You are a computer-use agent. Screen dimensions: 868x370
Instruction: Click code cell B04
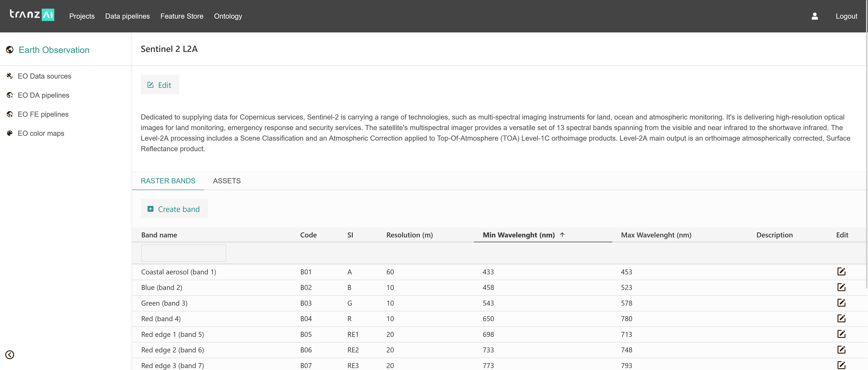coord(306,319)
